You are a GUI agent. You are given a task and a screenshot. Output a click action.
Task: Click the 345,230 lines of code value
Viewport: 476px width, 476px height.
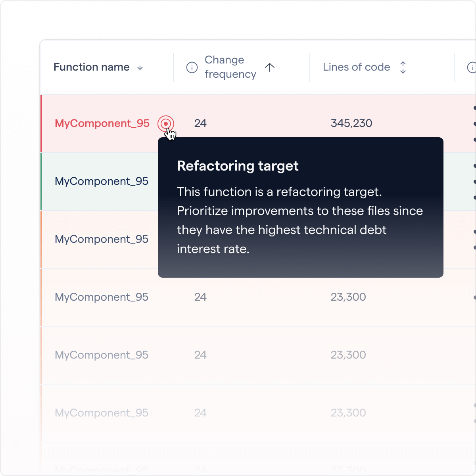[351, 123]
